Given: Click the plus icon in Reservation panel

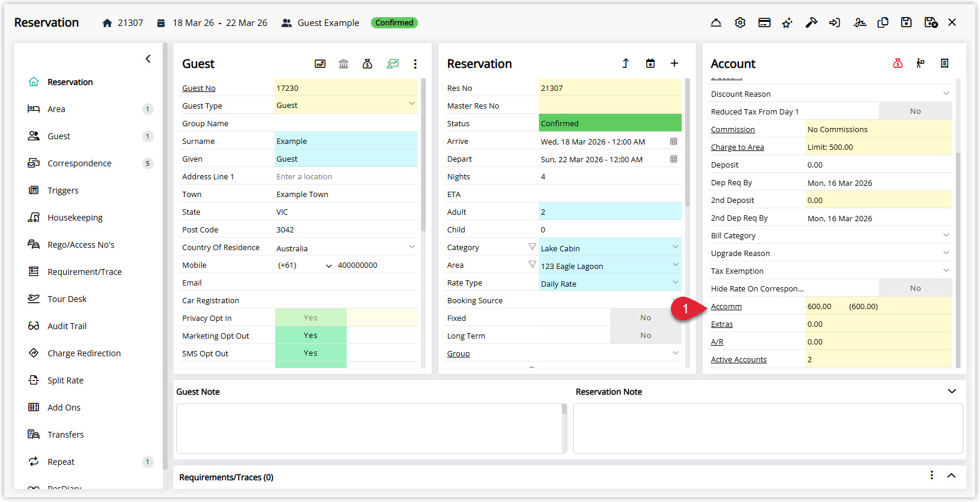Looking at the screenshot, I should point(675,63).
